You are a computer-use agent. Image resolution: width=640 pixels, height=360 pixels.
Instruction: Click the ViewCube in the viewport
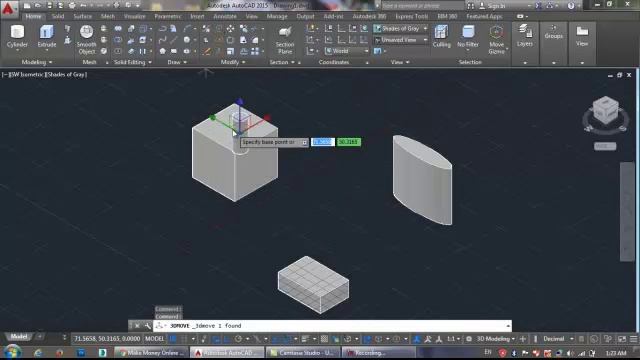click(x=605, y=111)
